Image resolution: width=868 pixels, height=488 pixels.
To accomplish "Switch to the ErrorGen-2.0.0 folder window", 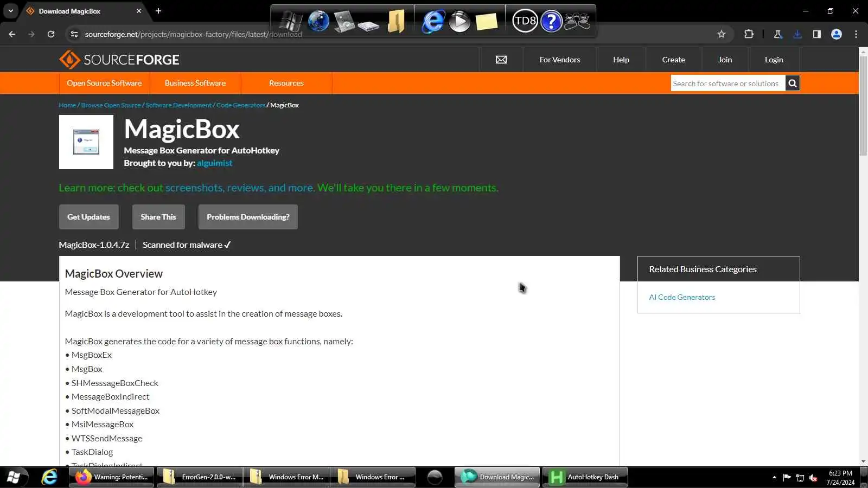I will [x=199, y=477].
